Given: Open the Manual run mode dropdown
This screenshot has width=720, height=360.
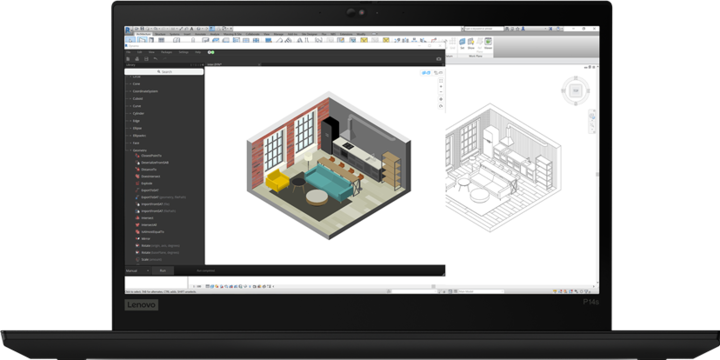Looking at the screenshot, I should (137, 271).
